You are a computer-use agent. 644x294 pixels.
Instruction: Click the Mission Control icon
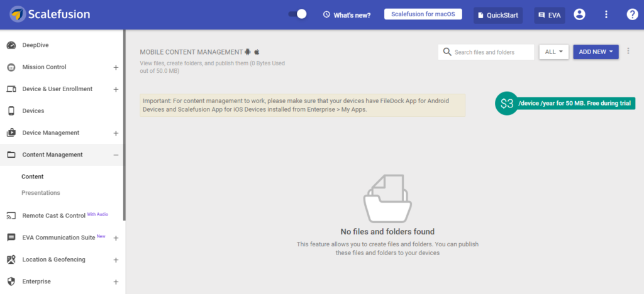tap(11, 67)
